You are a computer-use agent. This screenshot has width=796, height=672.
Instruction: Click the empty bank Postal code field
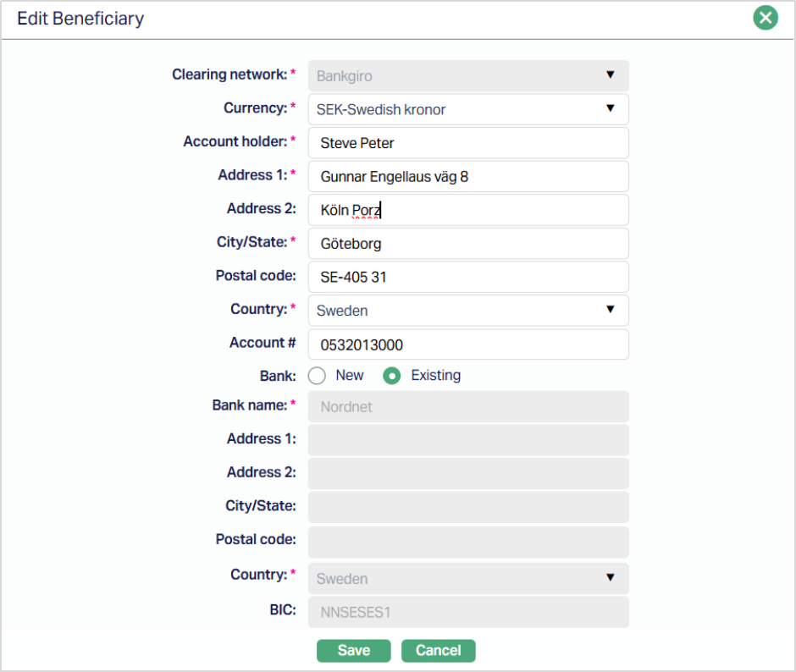[468, 541]
